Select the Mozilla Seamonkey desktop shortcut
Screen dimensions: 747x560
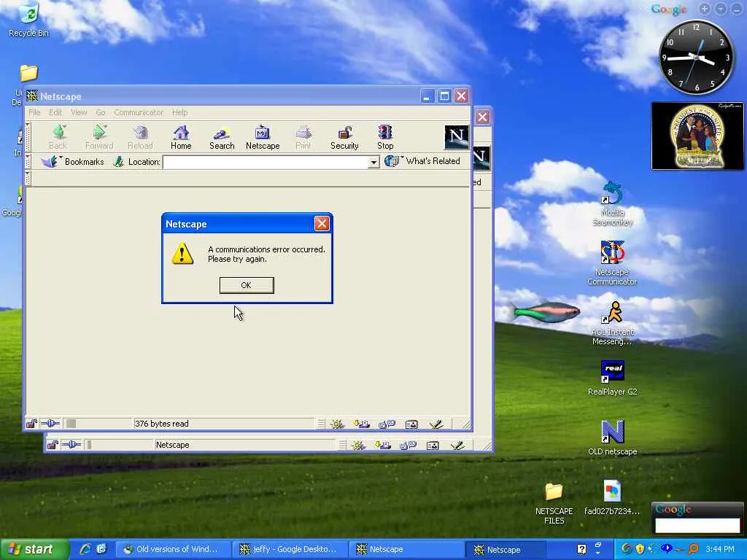(x=612, y=203)
